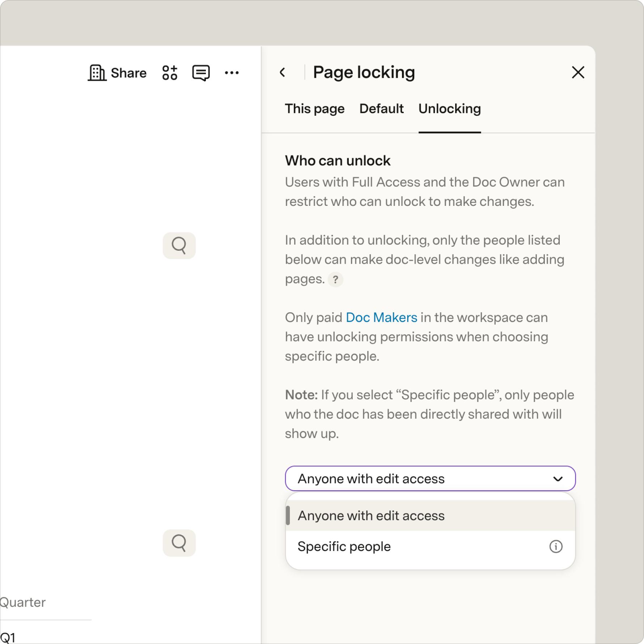Screen dimensions: 644x644
Task: Click the Who can unlock heading
Action: (x=338, y=161)
